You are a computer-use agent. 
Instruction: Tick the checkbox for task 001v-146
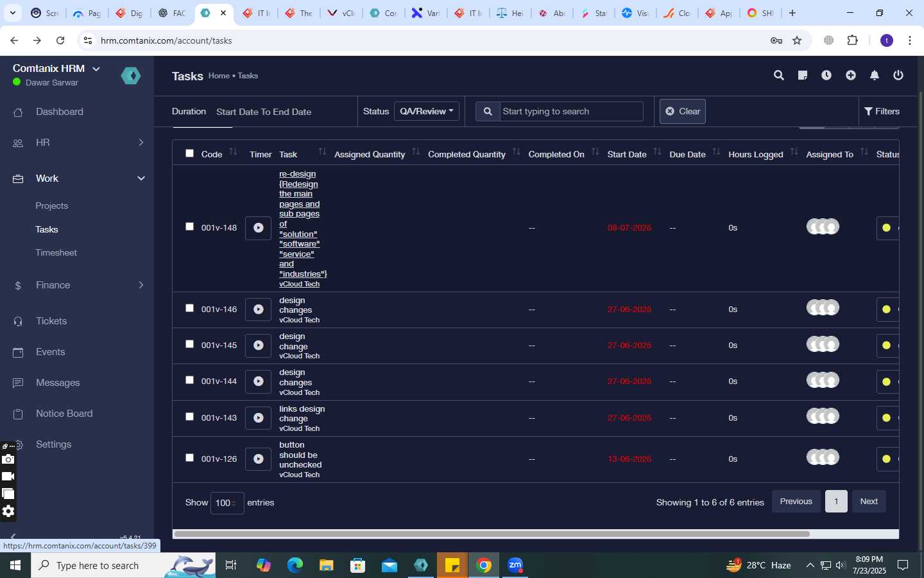click(189, 308)
